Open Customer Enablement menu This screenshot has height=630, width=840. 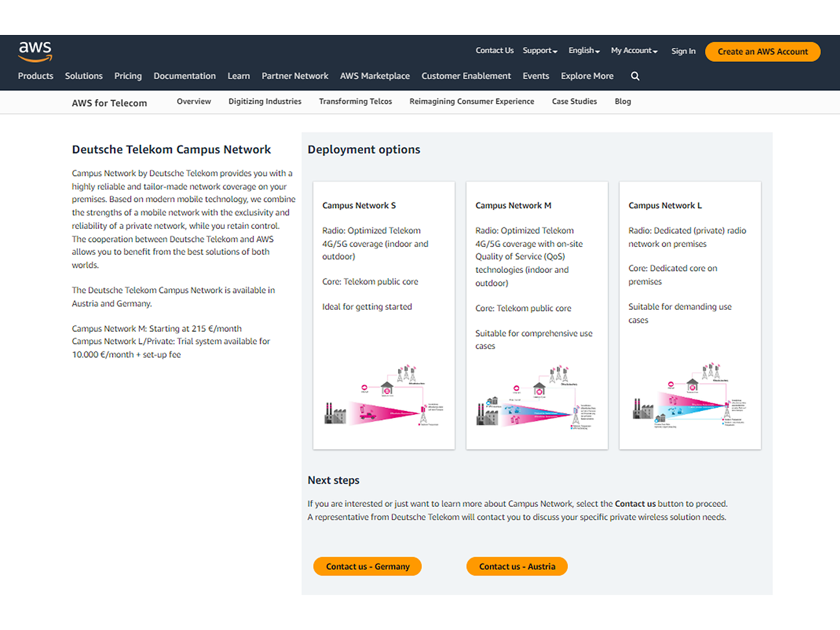point(466,76)
